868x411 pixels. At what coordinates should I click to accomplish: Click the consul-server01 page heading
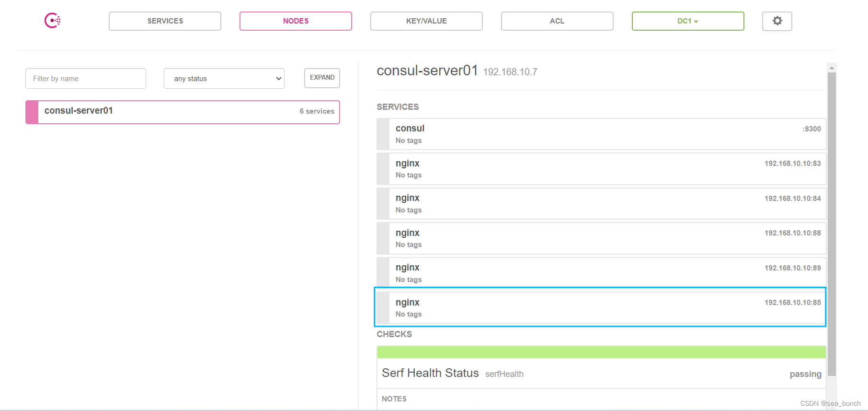[x=427, y=70]
